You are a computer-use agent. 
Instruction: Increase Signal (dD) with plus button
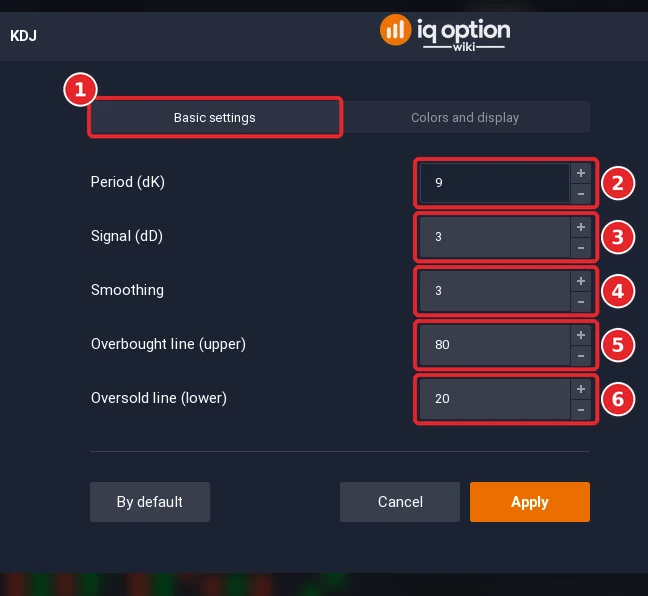581,227
